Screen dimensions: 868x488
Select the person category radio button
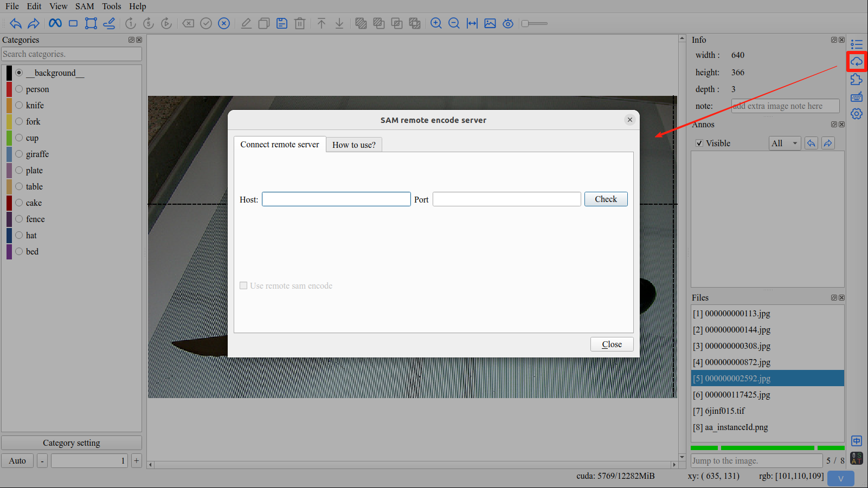tap(19, 89)
